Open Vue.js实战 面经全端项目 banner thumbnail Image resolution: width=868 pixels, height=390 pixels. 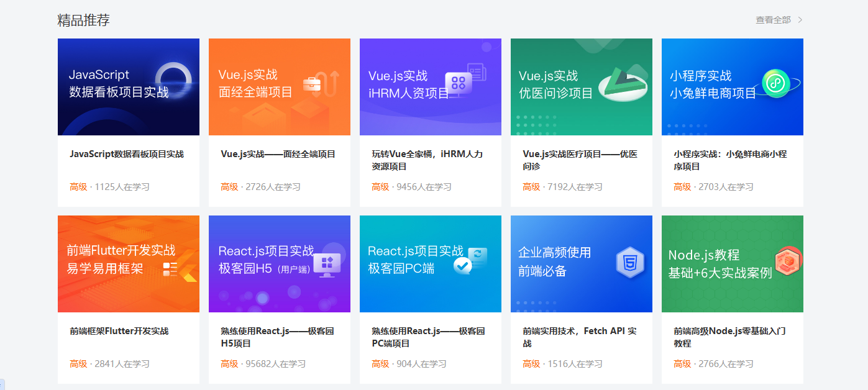tap(280, 87)
